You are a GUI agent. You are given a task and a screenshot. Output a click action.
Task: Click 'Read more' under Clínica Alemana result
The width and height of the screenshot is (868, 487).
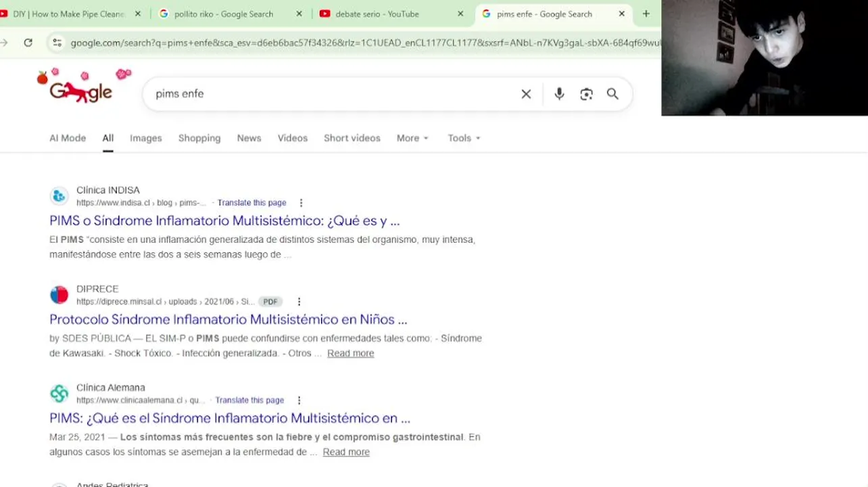point(346,452)
